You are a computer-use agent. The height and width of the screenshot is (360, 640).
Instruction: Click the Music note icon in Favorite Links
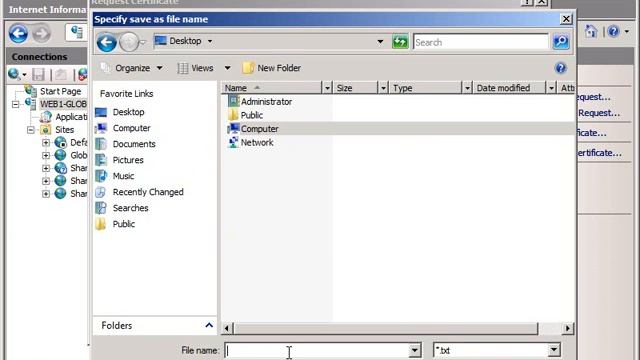[x=101, y=176]
